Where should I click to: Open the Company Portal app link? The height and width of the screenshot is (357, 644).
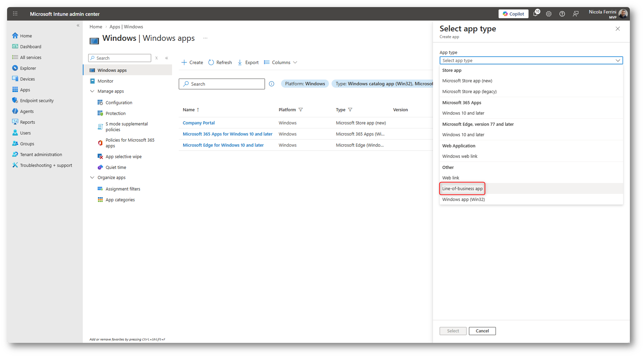(x=199, y=123)
